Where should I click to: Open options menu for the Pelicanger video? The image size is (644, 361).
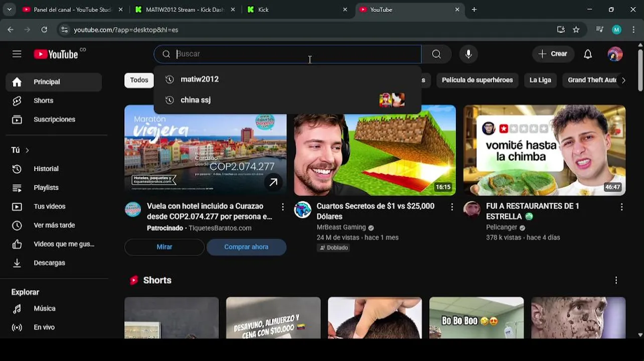[621, 207]
